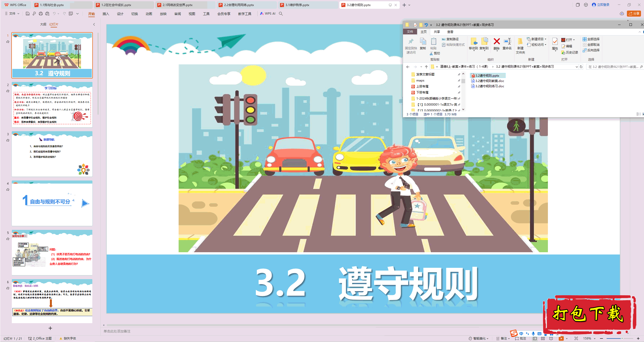
Task: Click 立即登录 login button
Action: click(600, 5)
